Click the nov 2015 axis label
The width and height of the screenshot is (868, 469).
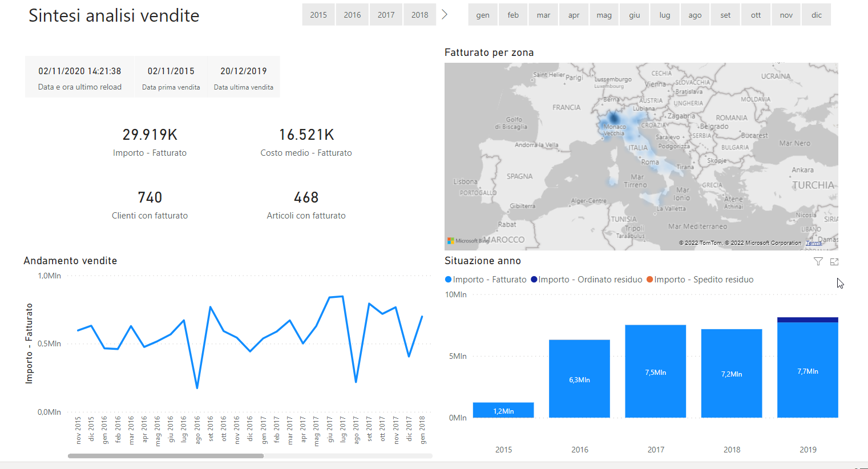pos(78,430)
